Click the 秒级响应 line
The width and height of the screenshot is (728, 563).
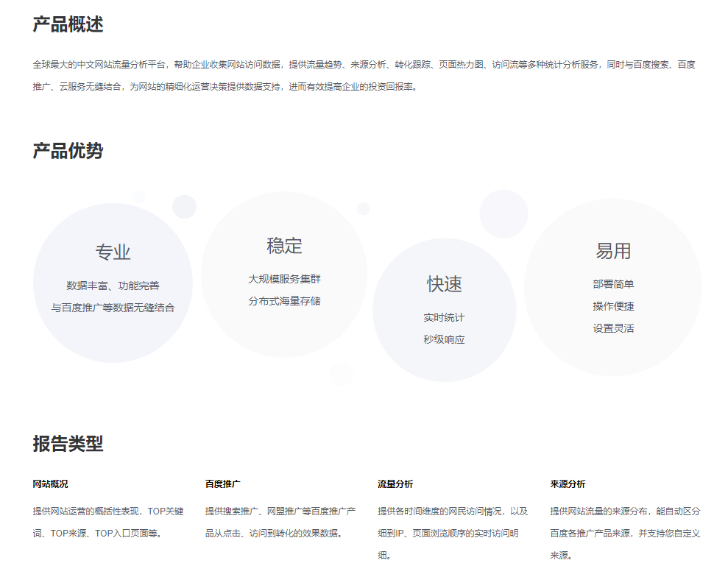point(444,340)
